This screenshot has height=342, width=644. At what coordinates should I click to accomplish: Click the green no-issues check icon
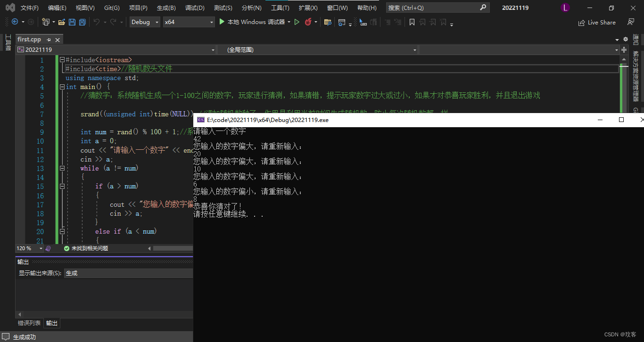point(66,248)
